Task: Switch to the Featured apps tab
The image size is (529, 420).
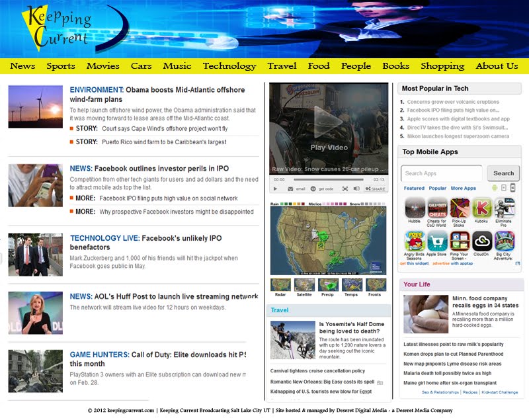Action: point(414,189)
